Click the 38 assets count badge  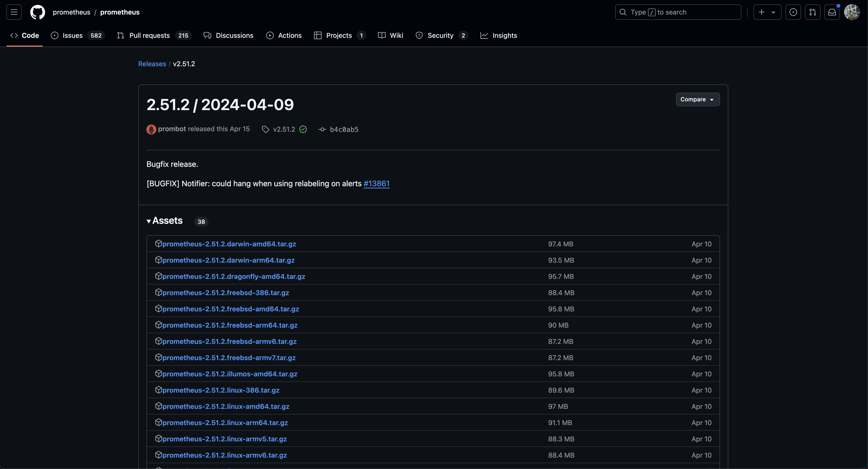coord(201,222)
